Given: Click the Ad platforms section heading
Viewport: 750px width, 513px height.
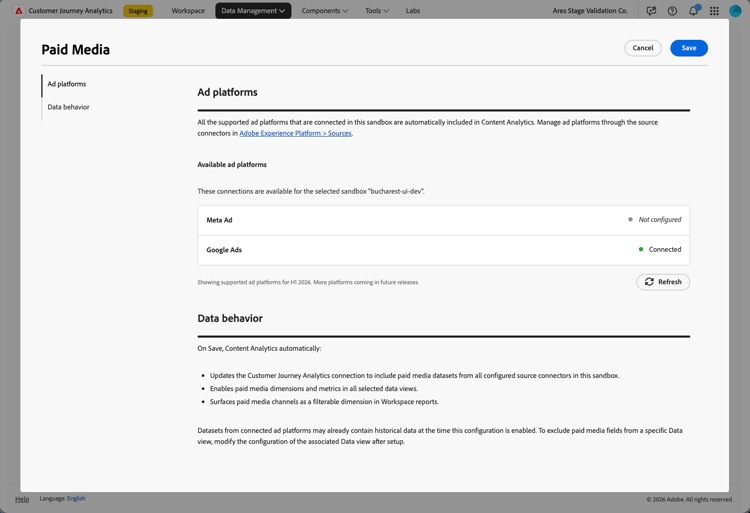Looking at the screenshot, I should pos(227,92).
